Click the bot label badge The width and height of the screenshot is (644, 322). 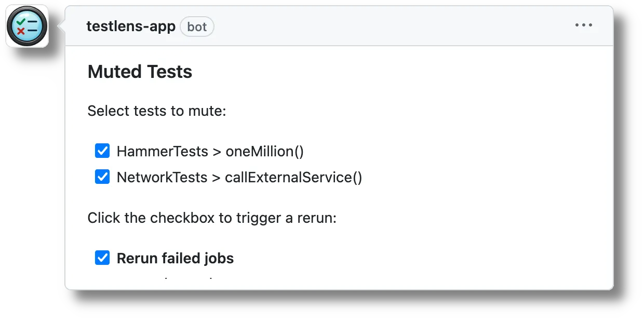click(x=197, y=26)
